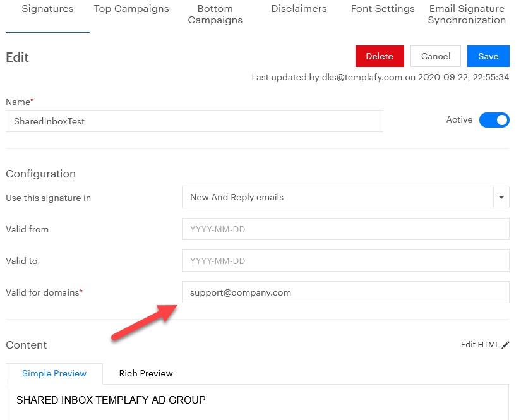Click the SHARED INBOX TEMPLAFY AD GROUP preview text

coord(111,400)
